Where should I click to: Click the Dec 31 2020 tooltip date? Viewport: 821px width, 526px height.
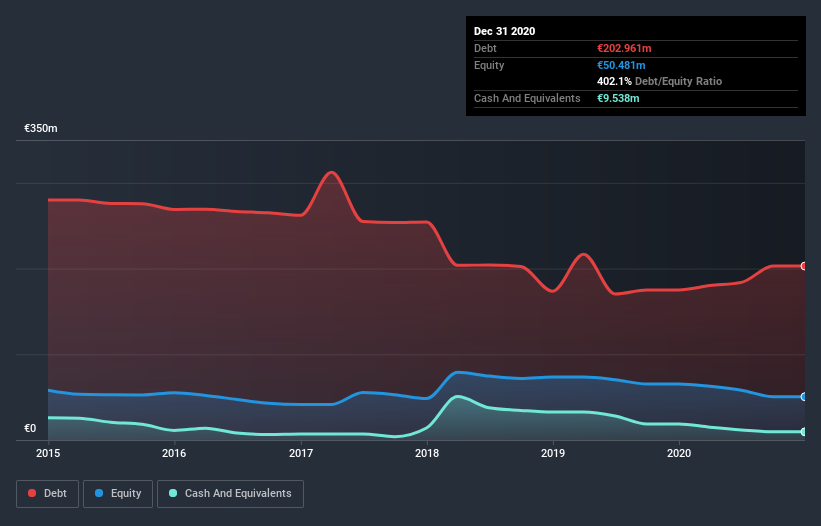tap(504, 31)
